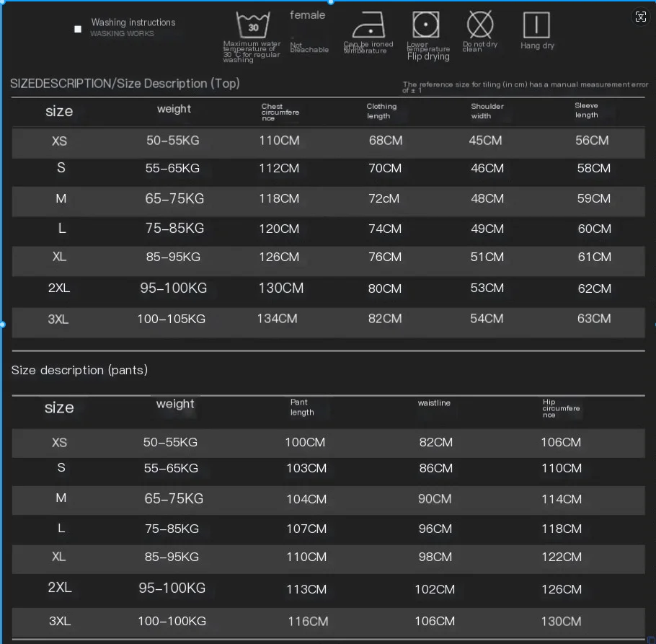Image resolution: width=656 pixels, height=644 pixels.
Task: Click the wash at 30 degrees icon
Action: point(253,25)
